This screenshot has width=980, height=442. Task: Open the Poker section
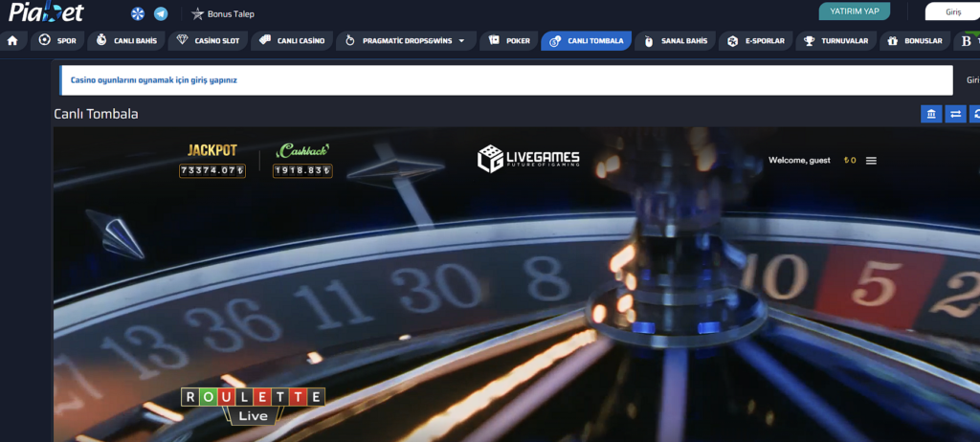508,41
